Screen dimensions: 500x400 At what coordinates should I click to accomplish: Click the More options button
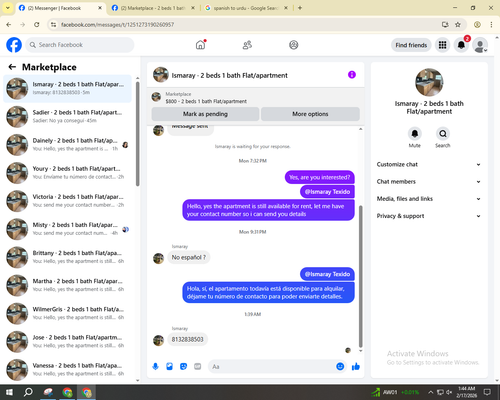coord(310,114)
